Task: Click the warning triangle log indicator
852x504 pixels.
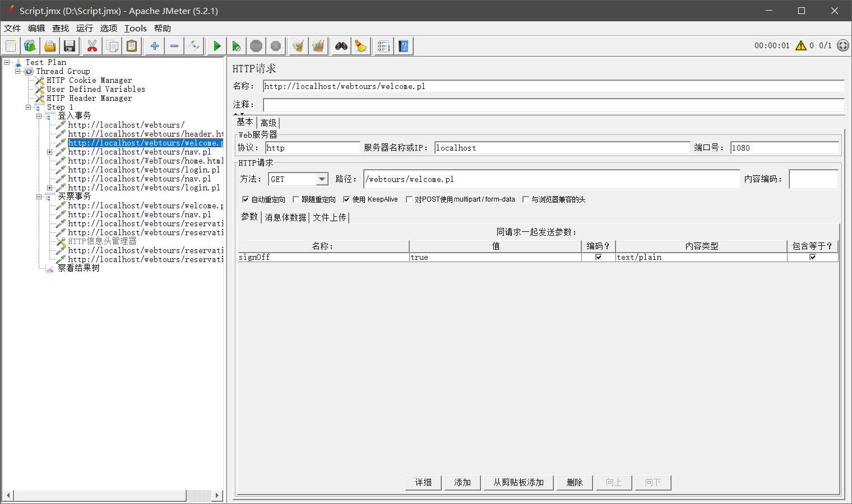Action: (x=801, y=45)
